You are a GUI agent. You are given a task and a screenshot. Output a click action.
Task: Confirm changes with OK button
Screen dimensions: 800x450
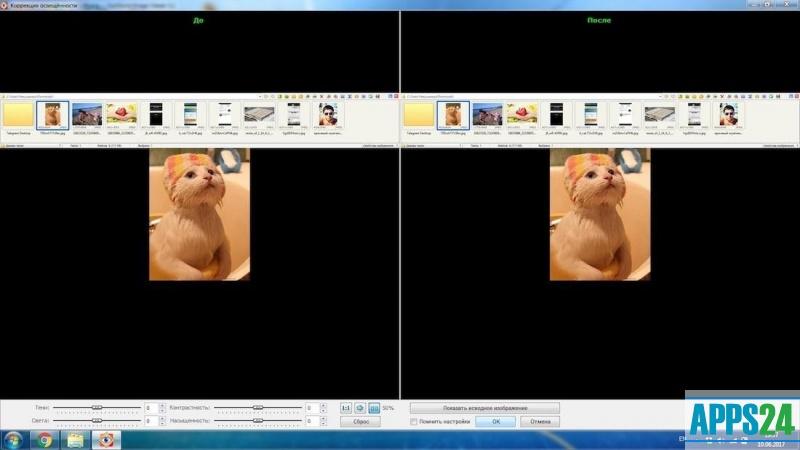496,422
